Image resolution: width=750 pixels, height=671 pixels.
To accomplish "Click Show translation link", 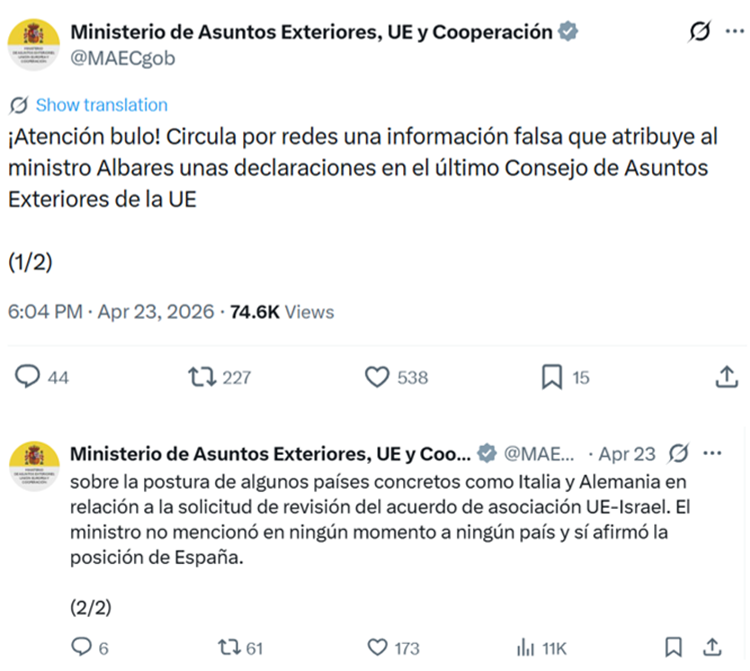I will click(101, 105).
